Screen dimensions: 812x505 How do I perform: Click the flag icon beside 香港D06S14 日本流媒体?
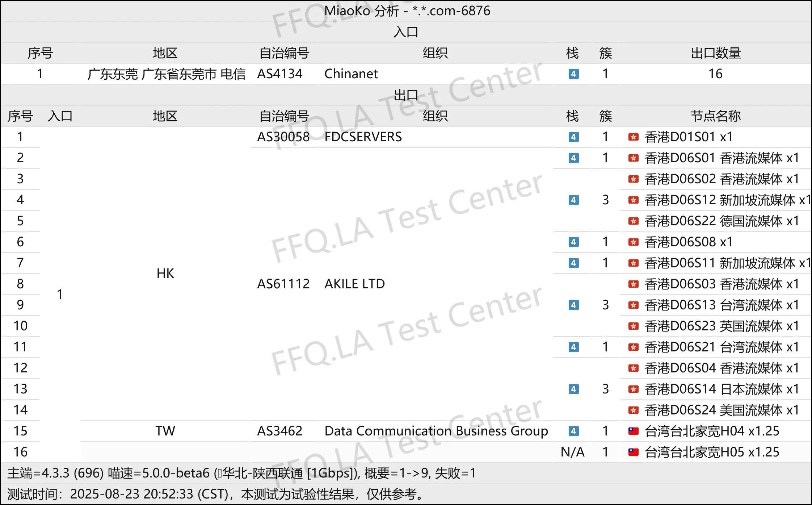633,389
